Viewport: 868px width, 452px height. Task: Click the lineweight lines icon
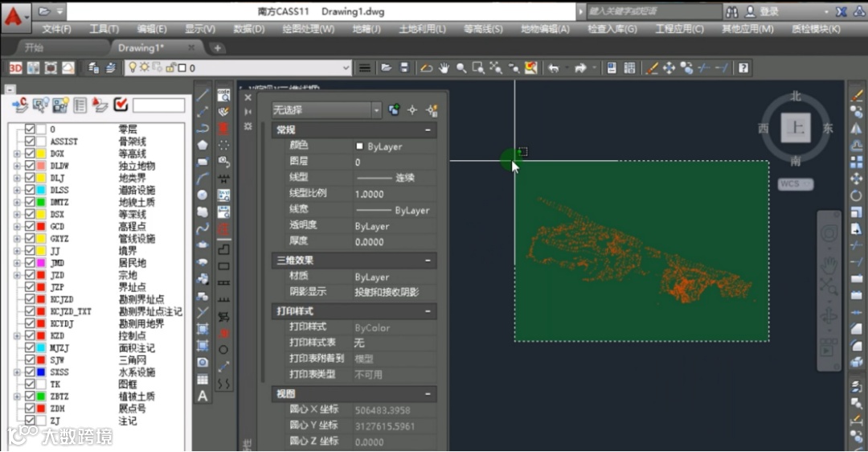point(365,68)
